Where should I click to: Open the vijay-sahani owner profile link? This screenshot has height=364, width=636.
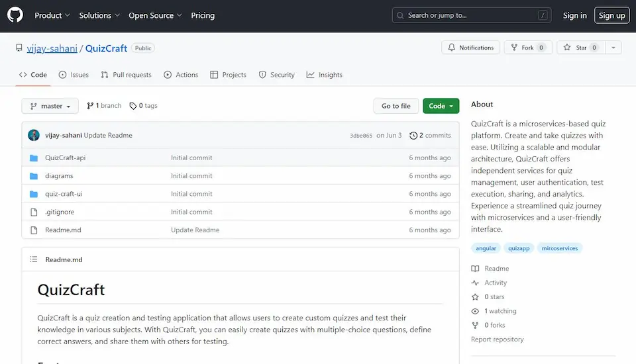[x=52, y=48]
